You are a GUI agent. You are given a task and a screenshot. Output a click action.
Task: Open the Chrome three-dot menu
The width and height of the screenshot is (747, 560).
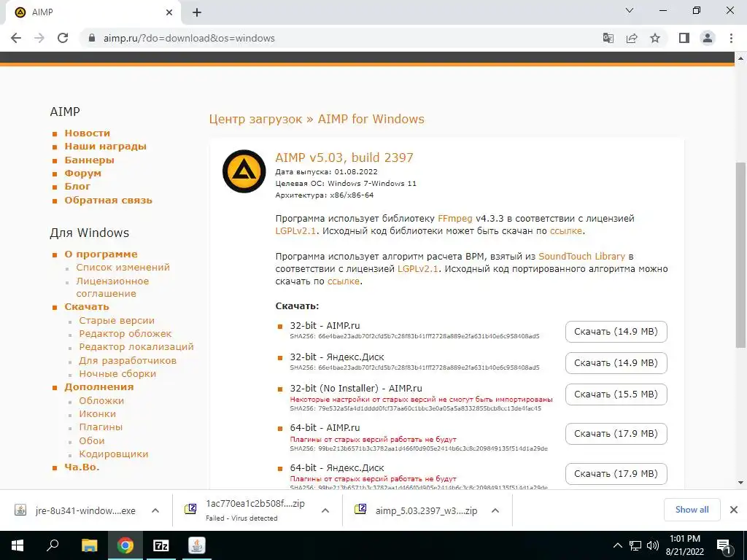tap(731, 38)
